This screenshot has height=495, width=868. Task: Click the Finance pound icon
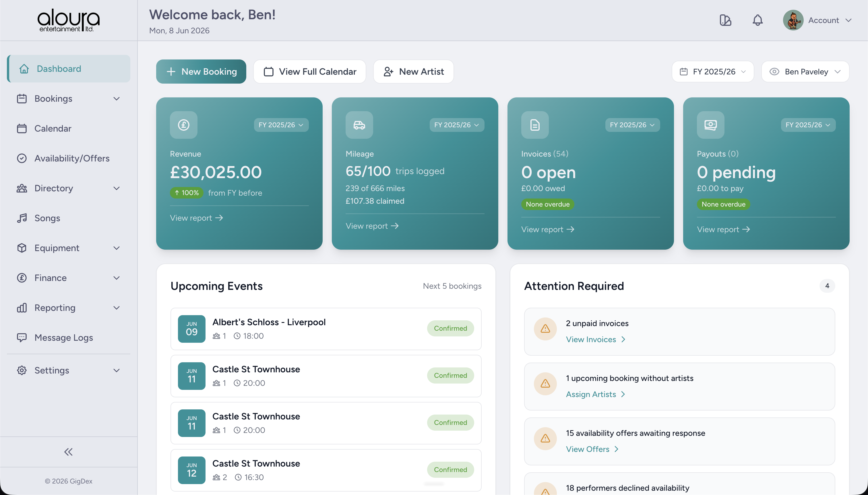pos(22,278)
